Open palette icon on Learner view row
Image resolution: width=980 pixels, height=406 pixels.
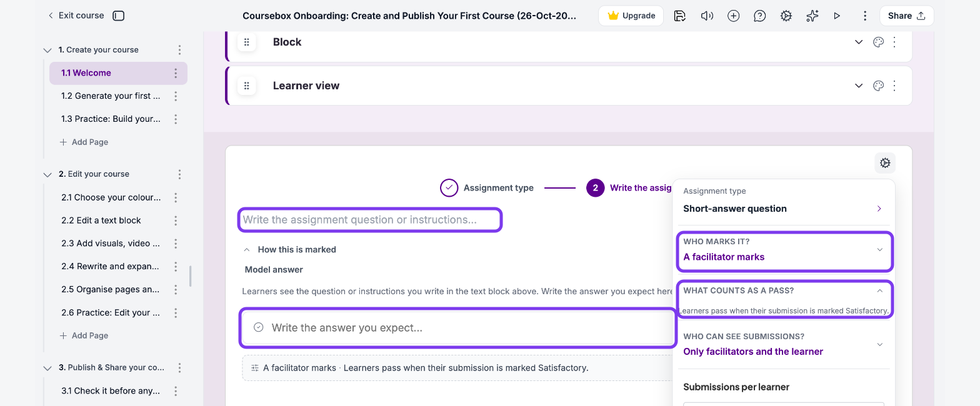pos(878,86)
